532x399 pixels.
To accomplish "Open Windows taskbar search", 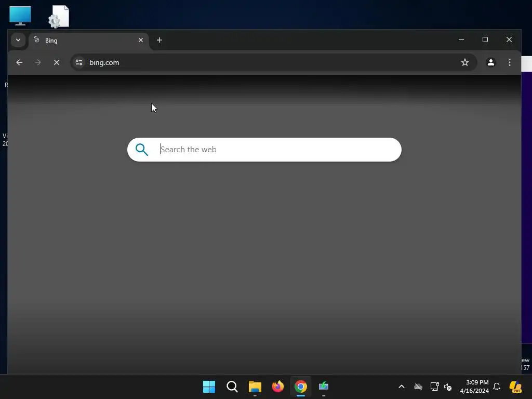I will [x=232, y=387].
